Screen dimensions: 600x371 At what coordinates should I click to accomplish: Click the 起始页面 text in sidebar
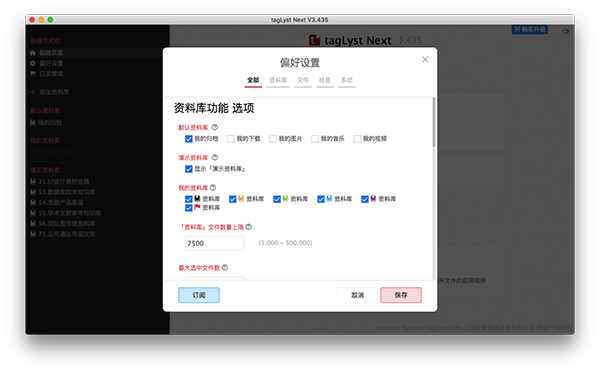(x=51, y=52)
